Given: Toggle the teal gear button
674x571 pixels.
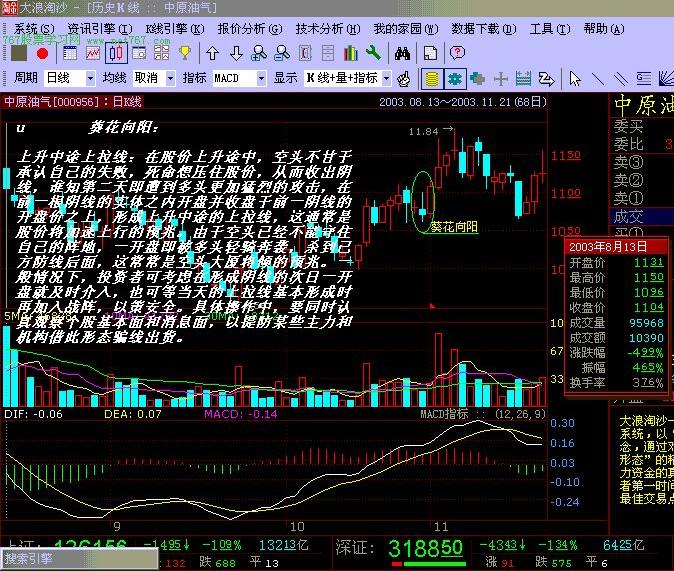Looking at the screenshot, I should [455, 79].
